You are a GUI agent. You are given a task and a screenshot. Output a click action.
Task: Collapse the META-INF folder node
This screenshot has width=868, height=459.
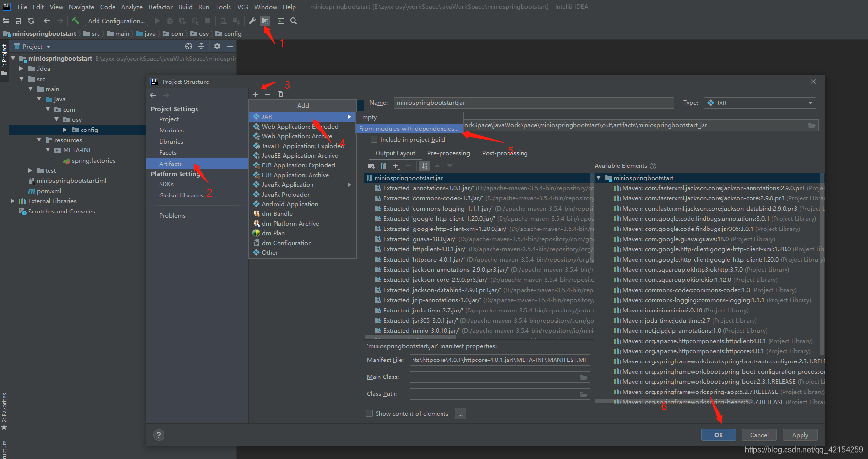pyautogui.click(x=48, y=150)
